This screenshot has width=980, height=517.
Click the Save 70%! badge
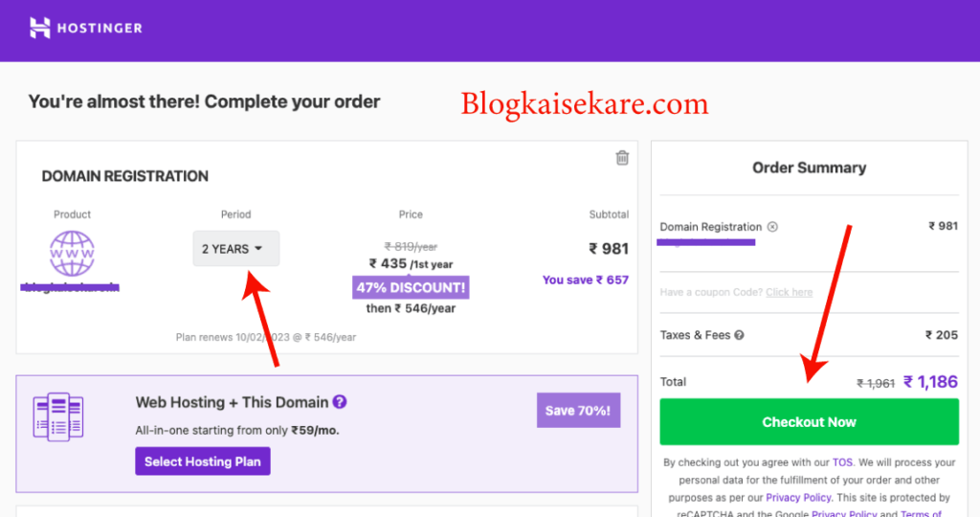(x=578, y=411)
